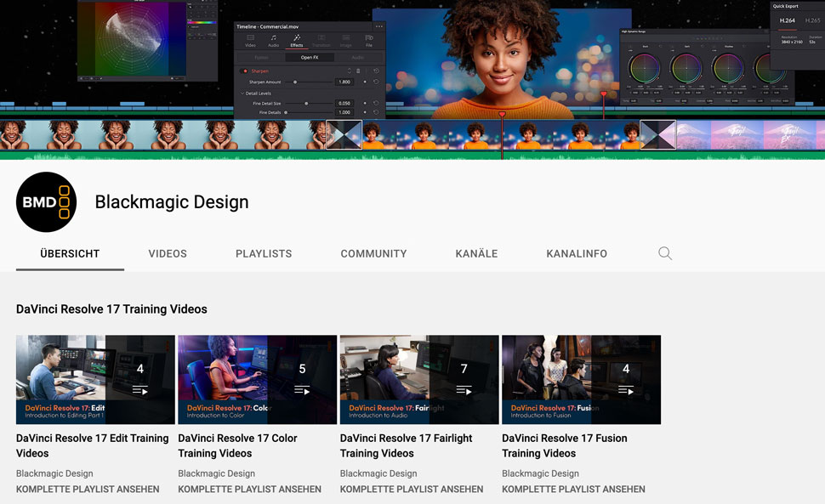
Task: Toggle the Sharpen effect enable switch
Action: click(246, 71)
